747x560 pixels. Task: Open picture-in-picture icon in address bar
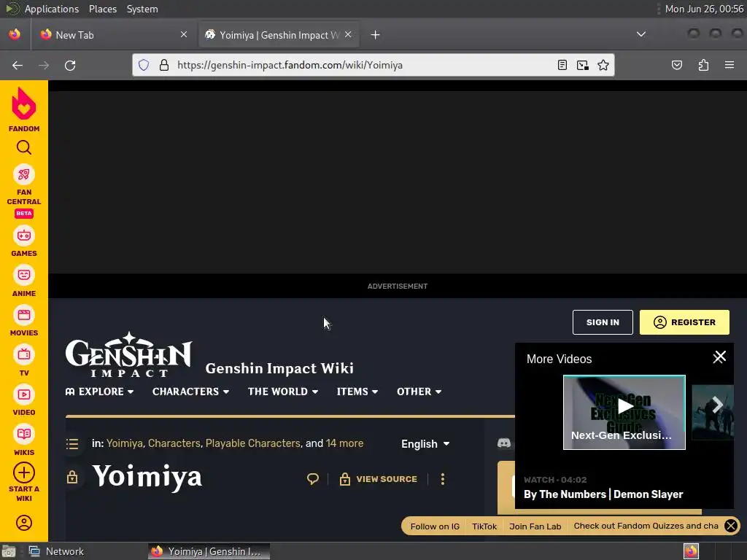coord(583,65)
